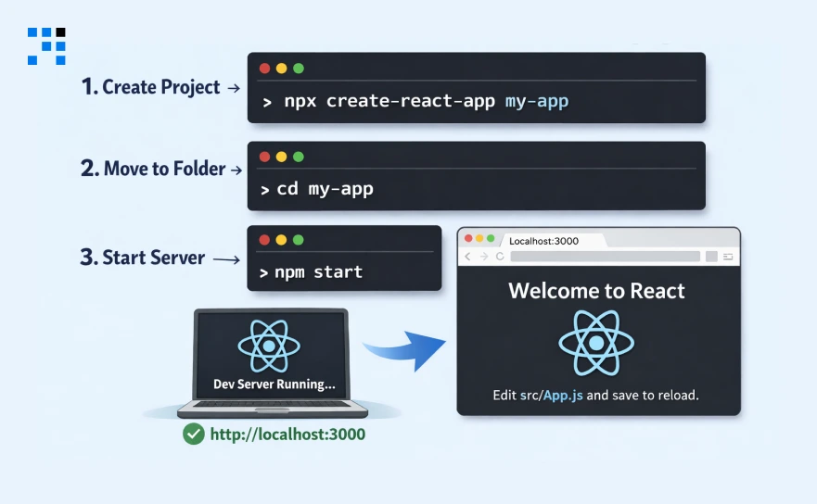The width and height of the screenshot is (817, 504).
Task: Open the browser menu icon at the toolbar's right end
Action: pos(728,256)
